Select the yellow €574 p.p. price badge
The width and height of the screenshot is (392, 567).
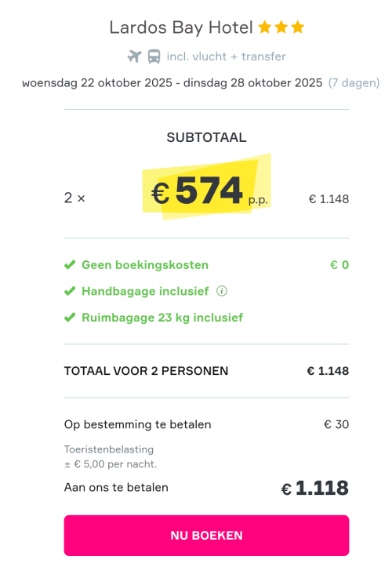tap(206, 187)
